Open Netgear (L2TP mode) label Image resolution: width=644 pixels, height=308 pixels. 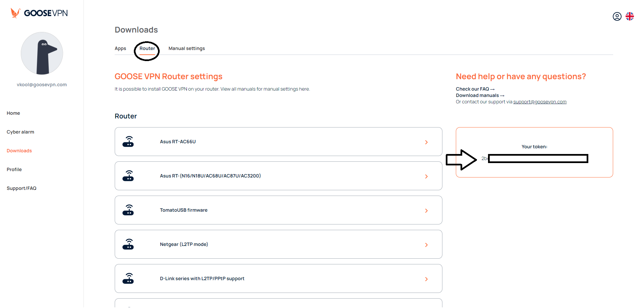(x=184, y=244)
